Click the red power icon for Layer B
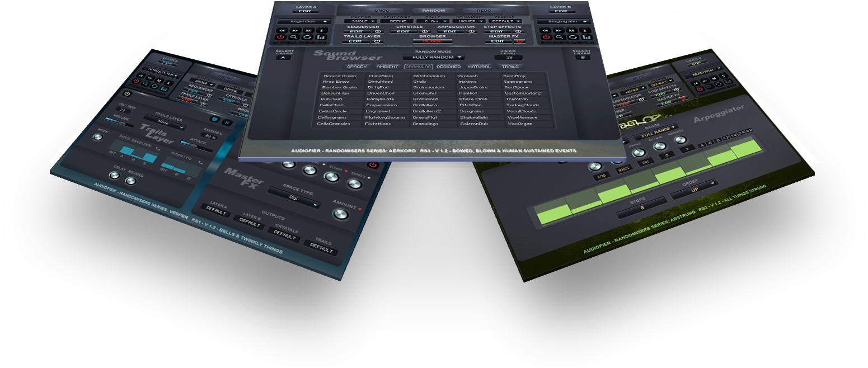Viewport: 868px width, 368px height. point(546,37)
